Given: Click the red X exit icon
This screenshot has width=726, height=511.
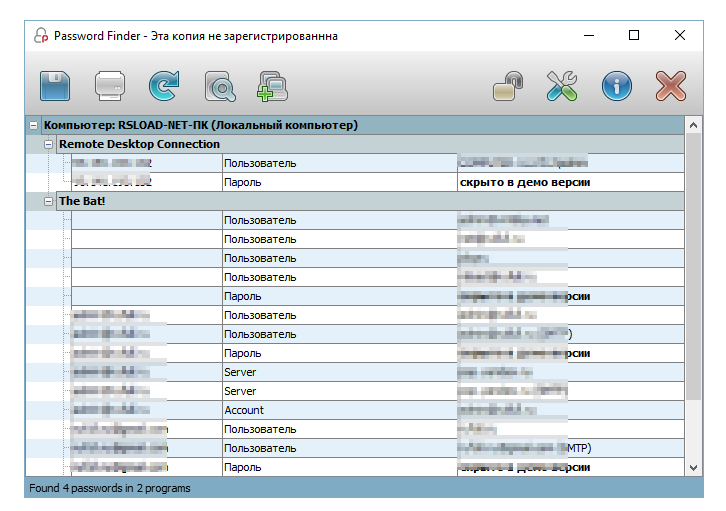Looking at the screenshot, I should coord(671,86).
